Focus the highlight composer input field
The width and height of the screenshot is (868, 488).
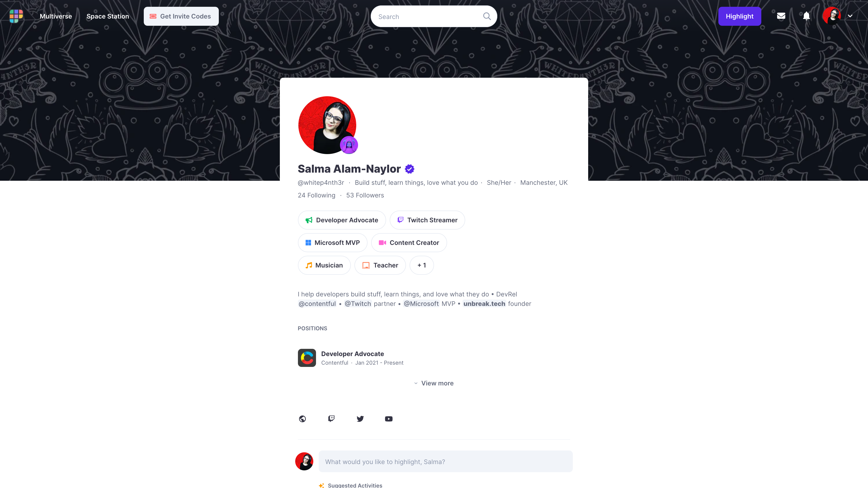[446, 461]
